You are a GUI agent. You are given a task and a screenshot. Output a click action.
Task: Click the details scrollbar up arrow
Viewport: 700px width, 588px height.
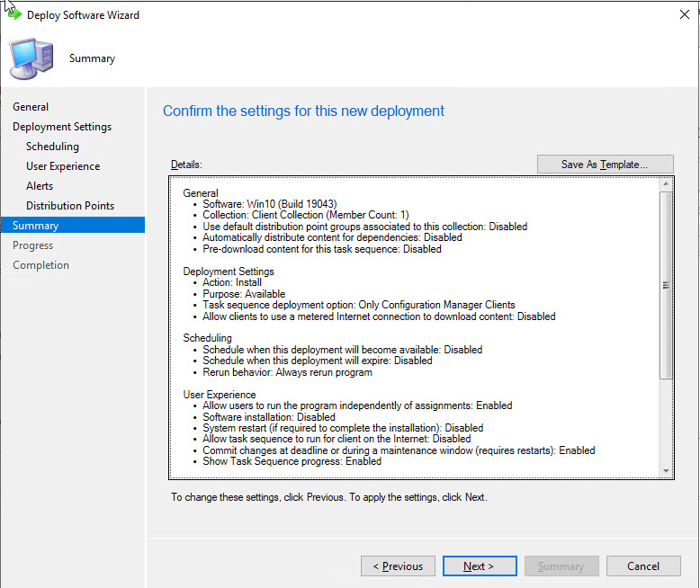point(666,184)
